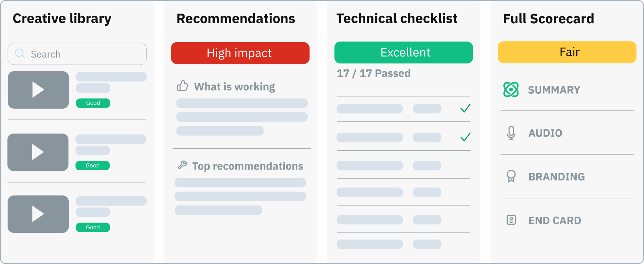The image size is (644, 264).
Task: Click the red High impact button
Action: (x=240, y=53)
